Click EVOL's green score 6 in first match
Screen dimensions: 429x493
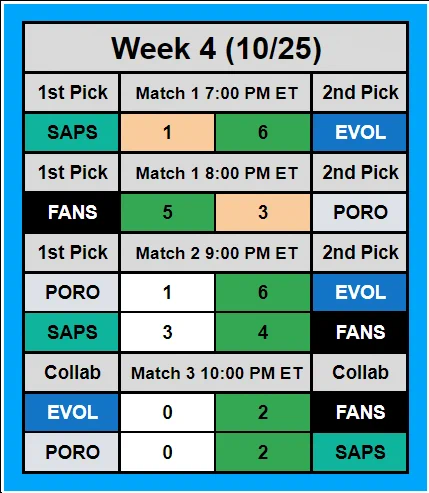[x=263, y=132]
